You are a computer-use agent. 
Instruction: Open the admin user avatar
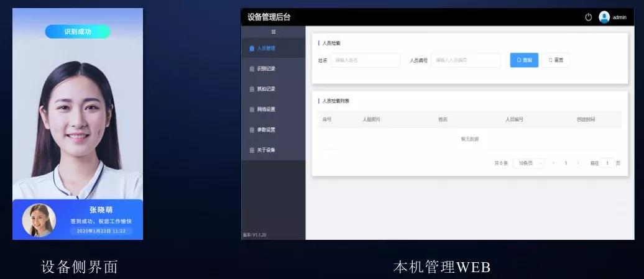(604, 17)
